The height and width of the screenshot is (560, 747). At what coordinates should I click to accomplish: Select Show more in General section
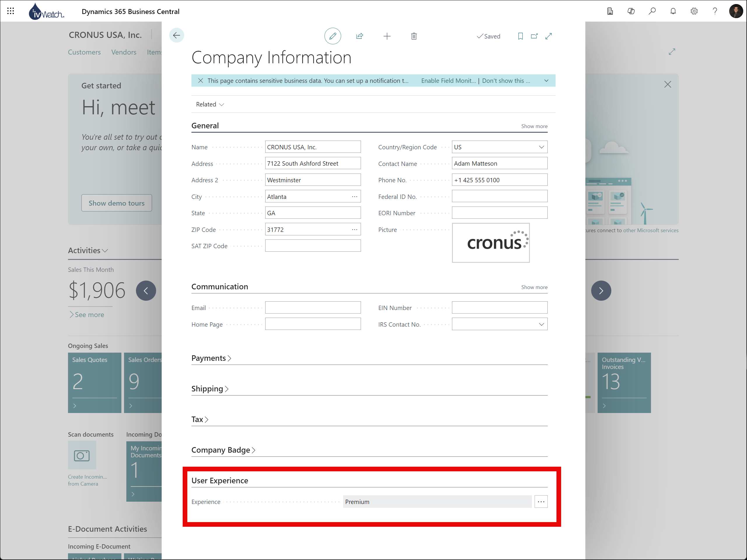pyautogui.click(x=533, y=126)
